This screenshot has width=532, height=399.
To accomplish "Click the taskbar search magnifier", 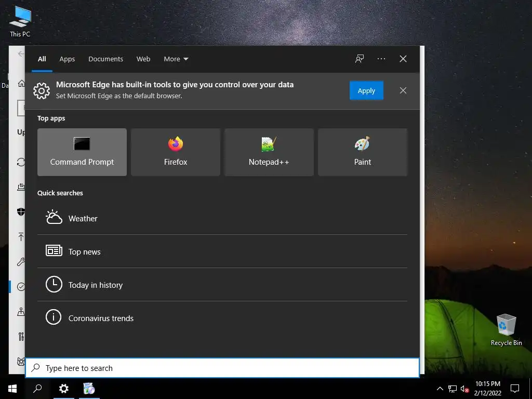I will [37, 389].
